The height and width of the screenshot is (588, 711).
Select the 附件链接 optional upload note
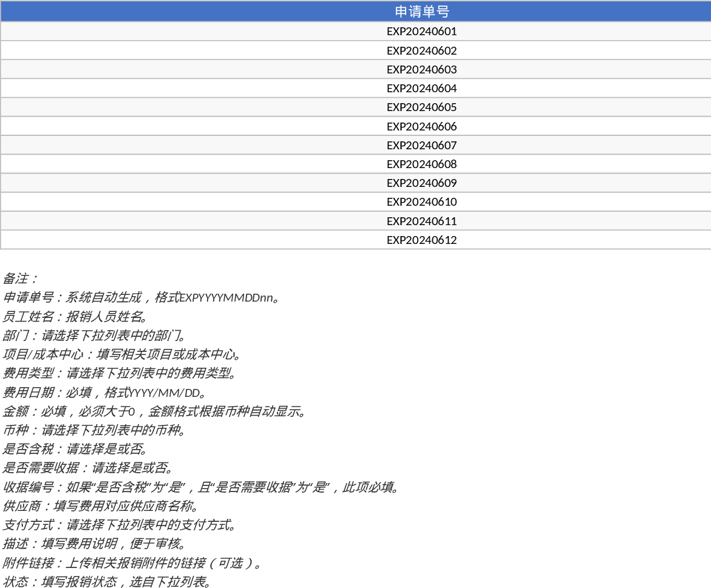click(x=132, y=563)
